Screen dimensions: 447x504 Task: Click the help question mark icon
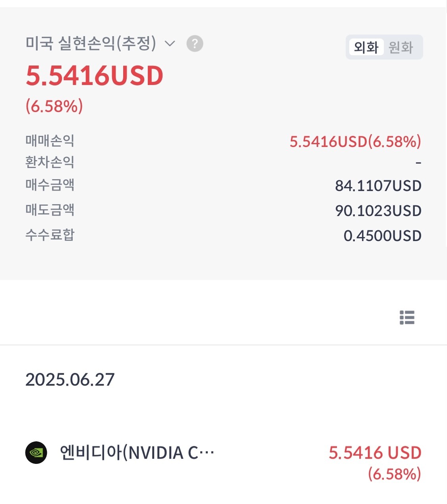coord(195,44)
